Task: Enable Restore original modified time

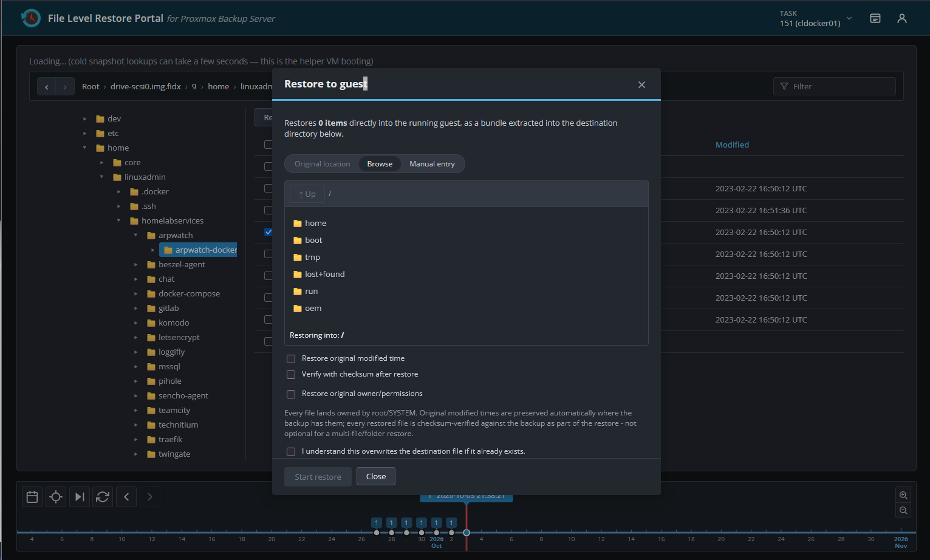Action: point(291,359)
